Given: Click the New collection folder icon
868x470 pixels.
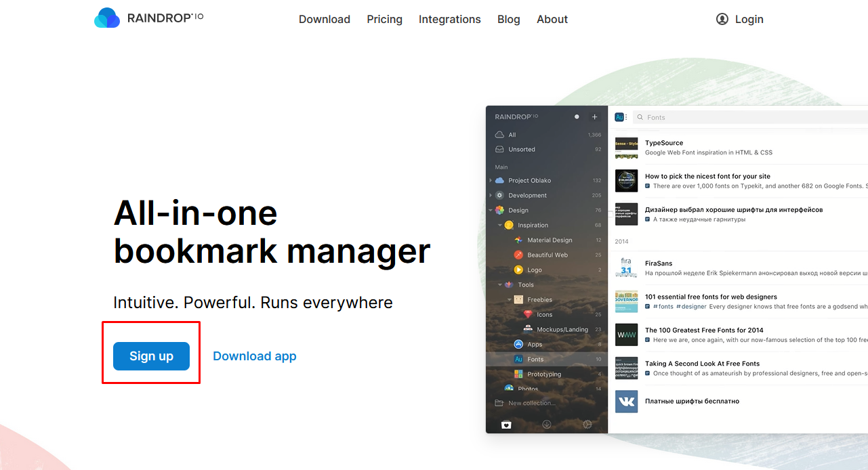Looking at the screenshot, I should click(x=499, y=403).
